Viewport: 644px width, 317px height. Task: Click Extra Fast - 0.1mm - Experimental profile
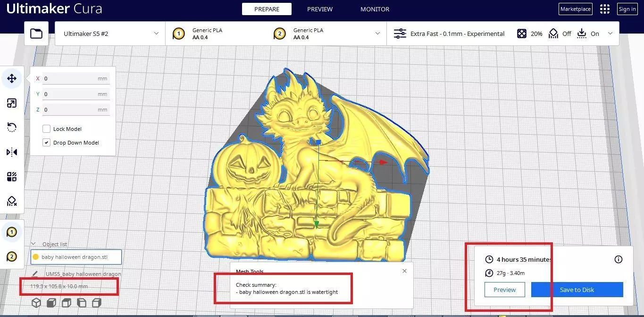[457, 34]
